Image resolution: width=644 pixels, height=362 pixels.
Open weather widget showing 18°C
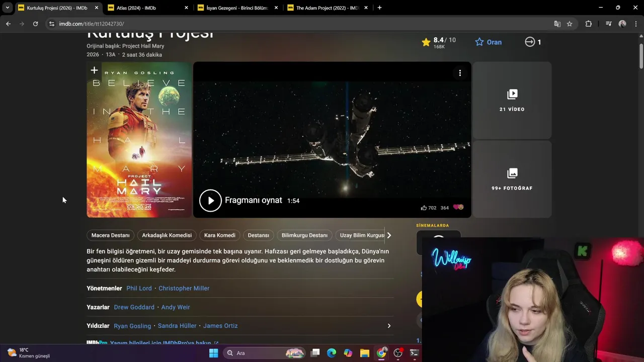29,353
